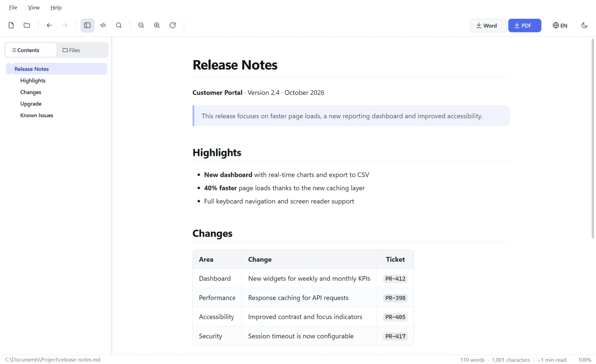This screenshot has height=364, width=596.
Task: Zoom in on the document
Action: 157,25
